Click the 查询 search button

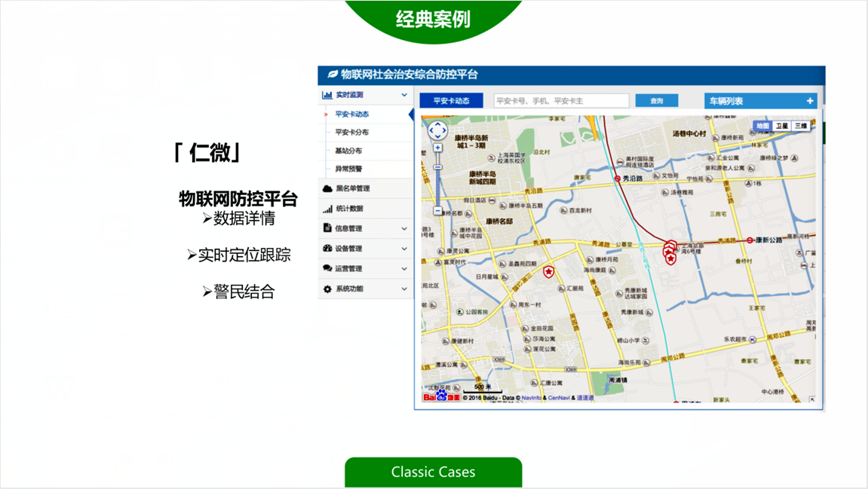tap(656, 99)
